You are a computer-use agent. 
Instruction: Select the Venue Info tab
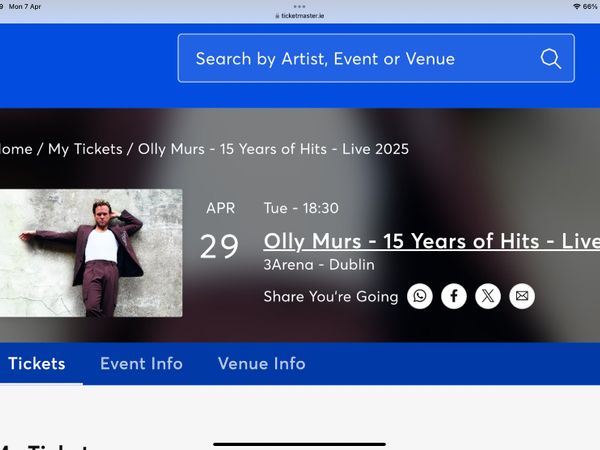click(261, 364)
